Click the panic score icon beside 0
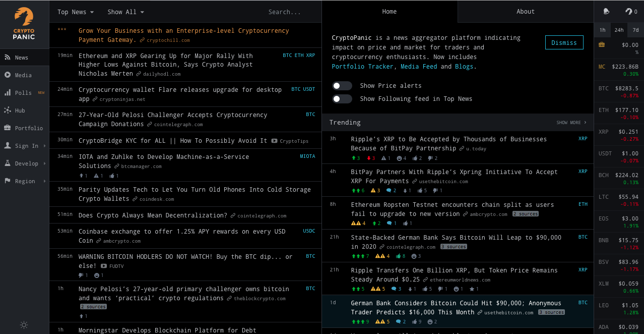Image resolution: width=644 pixels, height=334 pixels. [628, 12]
